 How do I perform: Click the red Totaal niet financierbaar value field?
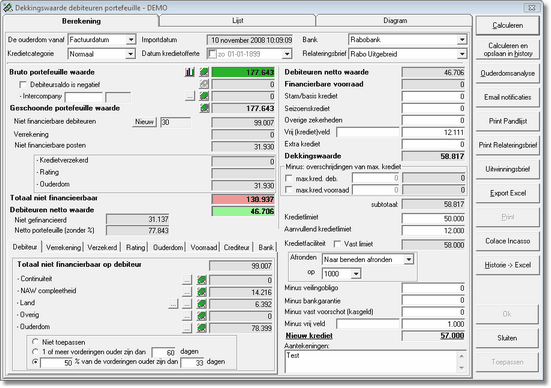(243, 199)
